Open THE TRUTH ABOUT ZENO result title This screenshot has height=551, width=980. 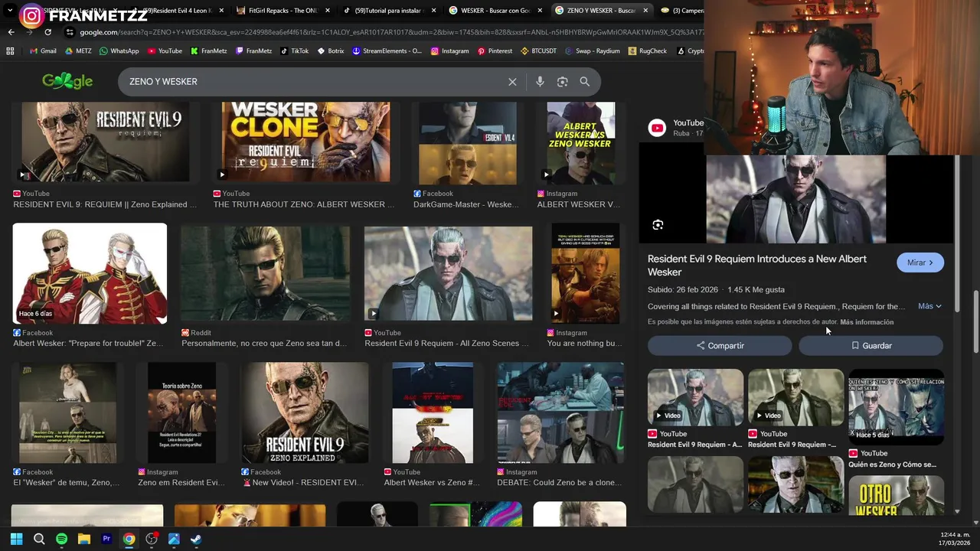pyautogui.click(x=304, y=205)
